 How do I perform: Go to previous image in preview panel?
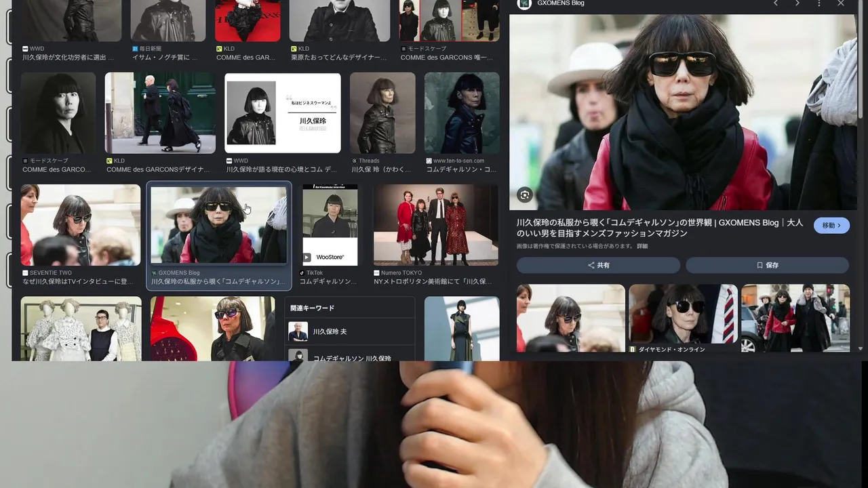776,3
